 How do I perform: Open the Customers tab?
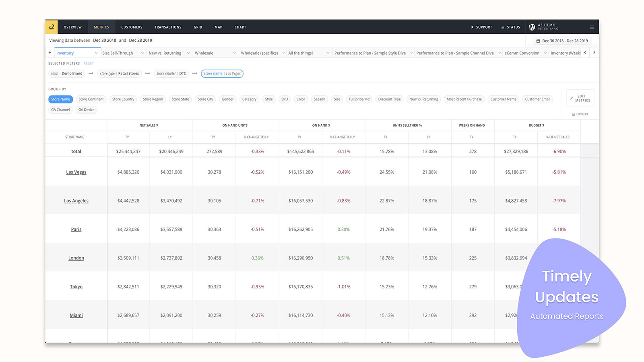point(132,27)
